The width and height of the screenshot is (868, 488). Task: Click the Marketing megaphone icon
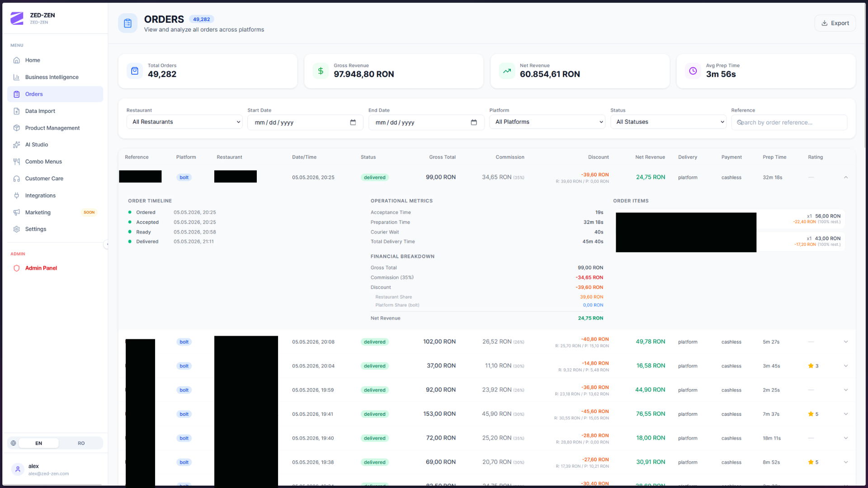17,212
